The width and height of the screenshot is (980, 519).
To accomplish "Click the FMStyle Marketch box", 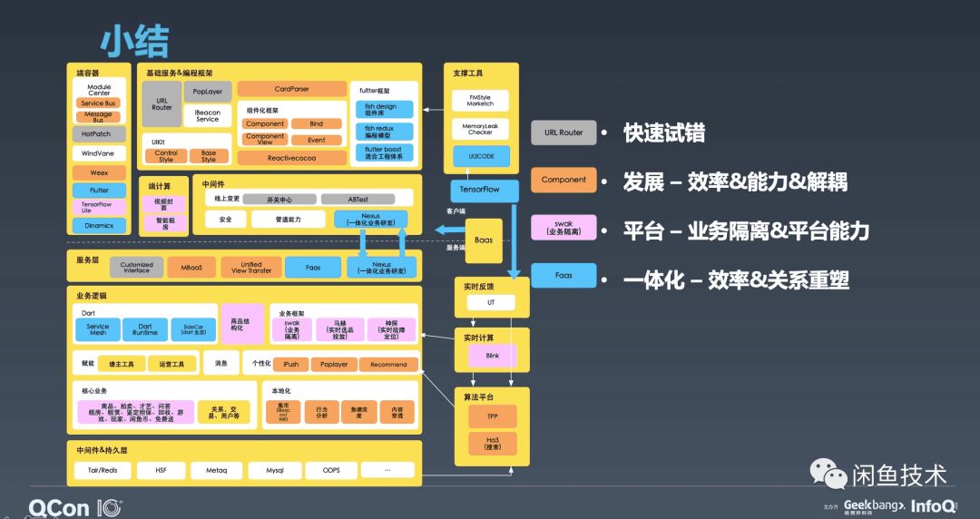I will (480, 101).
